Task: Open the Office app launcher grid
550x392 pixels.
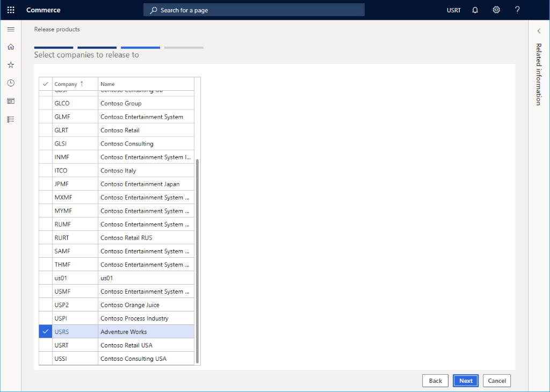Action: 10,10
